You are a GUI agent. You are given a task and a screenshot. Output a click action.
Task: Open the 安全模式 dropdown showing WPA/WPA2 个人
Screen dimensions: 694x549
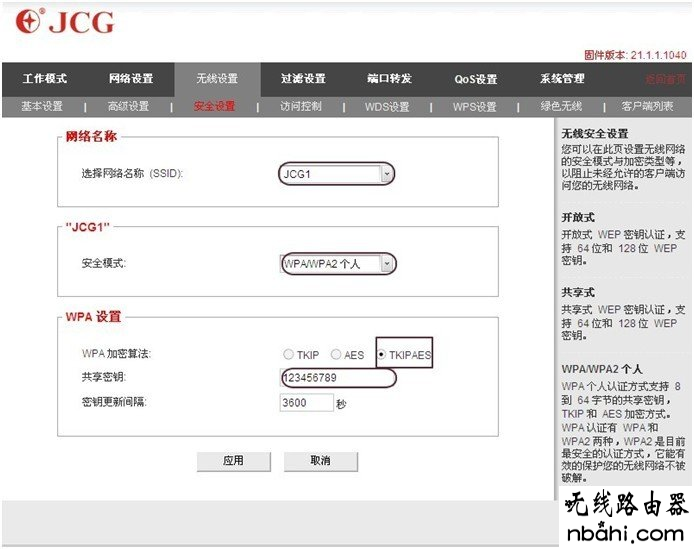click(x=337, y=264)
